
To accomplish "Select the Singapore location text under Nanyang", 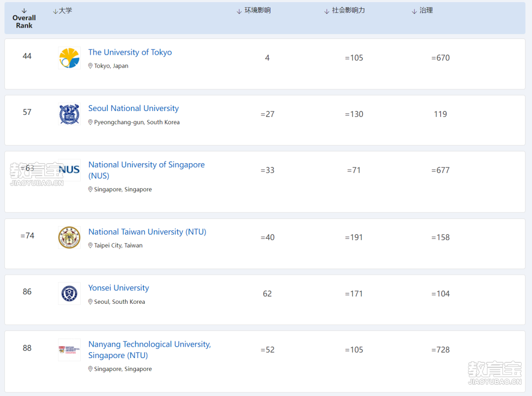I will point(123,369).
